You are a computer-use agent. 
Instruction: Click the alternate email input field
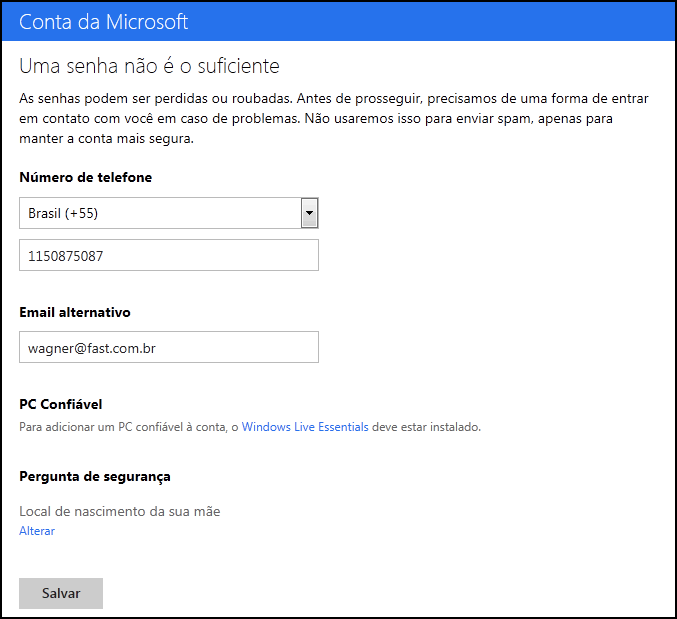pos(169,347)
